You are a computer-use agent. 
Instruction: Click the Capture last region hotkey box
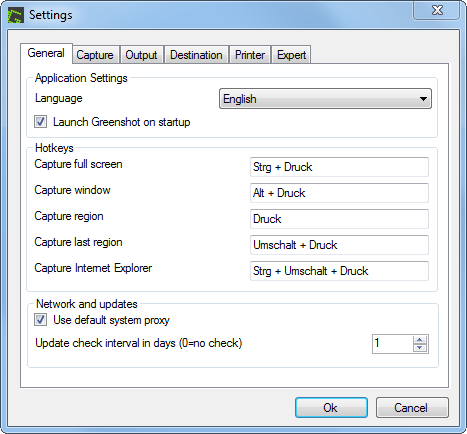(339, 245)
